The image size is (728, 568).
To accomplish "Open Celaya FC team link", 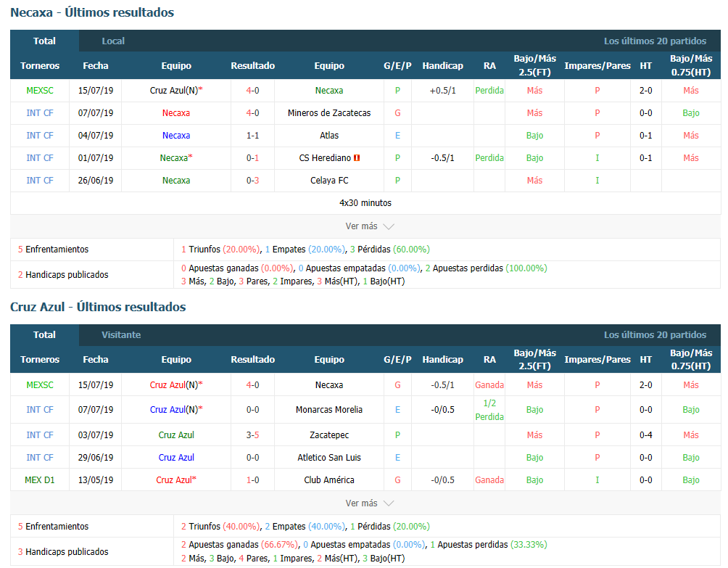I will click(x=329, y=180).
